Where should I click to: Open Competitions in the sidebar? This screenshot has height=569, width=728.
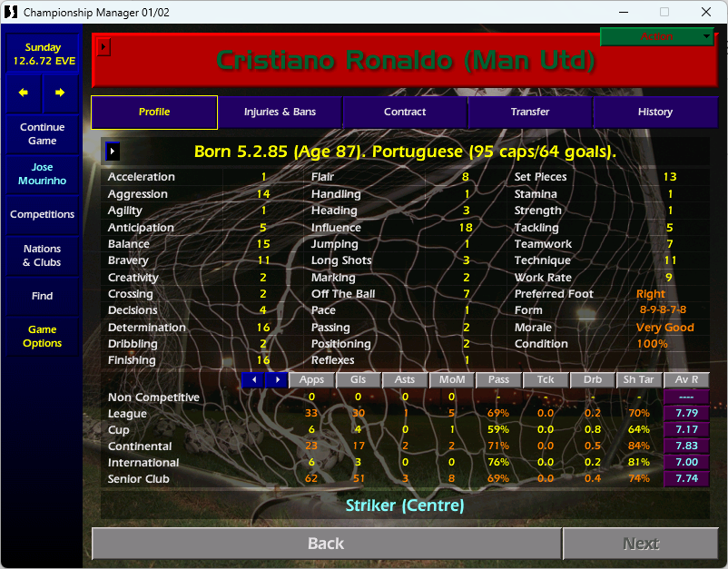(43, 214)
